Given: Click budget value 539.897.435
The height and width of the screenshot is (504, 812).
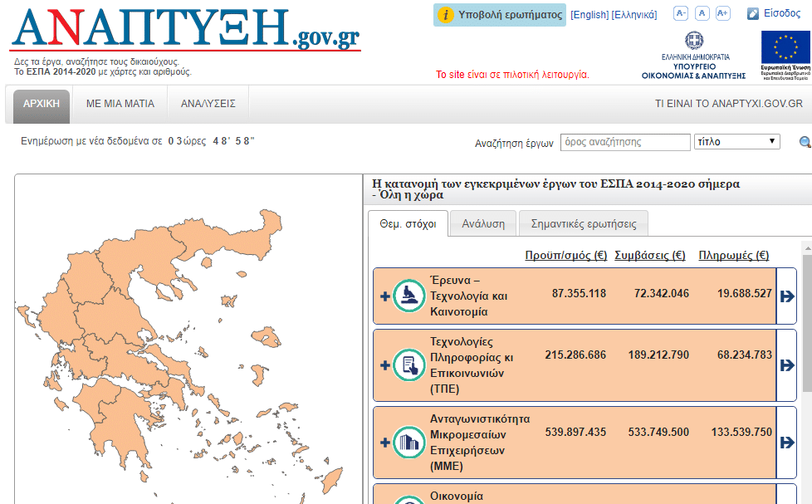Looking at the screenshot, I should 575,432.
